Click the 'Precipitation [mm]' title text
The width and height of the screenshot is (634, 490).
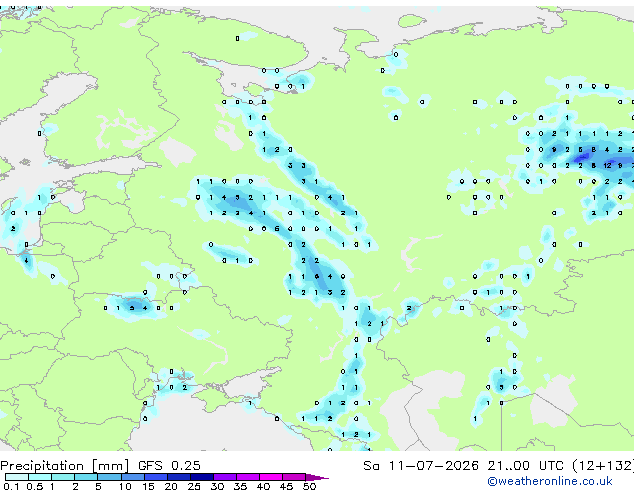click(65, 466)
